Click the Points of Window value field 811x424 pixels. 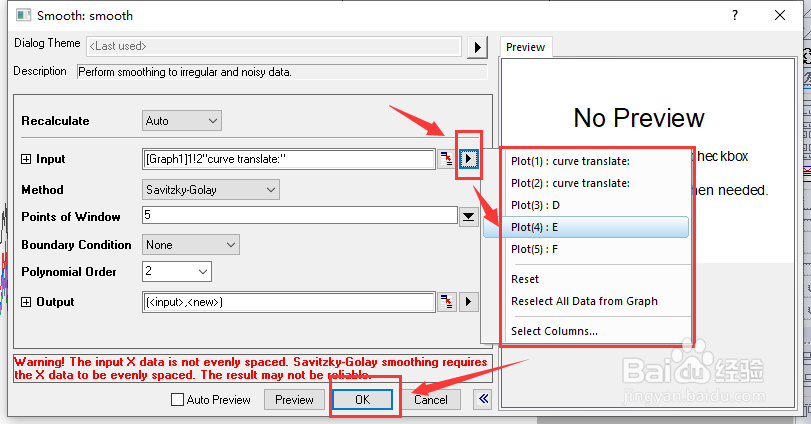coord(300,215)
